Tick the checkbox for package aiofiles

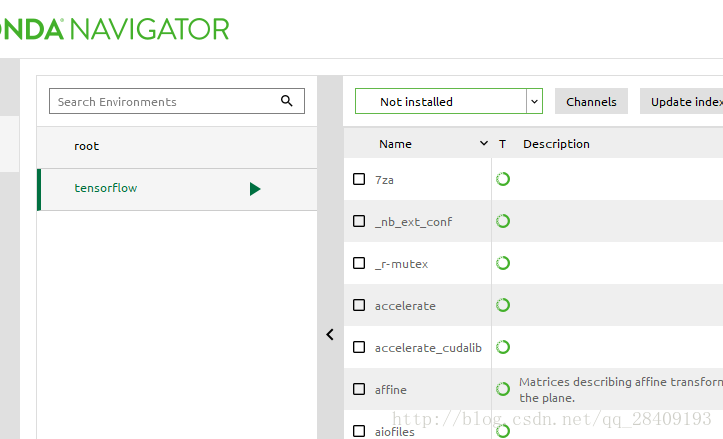click(359, 431)
